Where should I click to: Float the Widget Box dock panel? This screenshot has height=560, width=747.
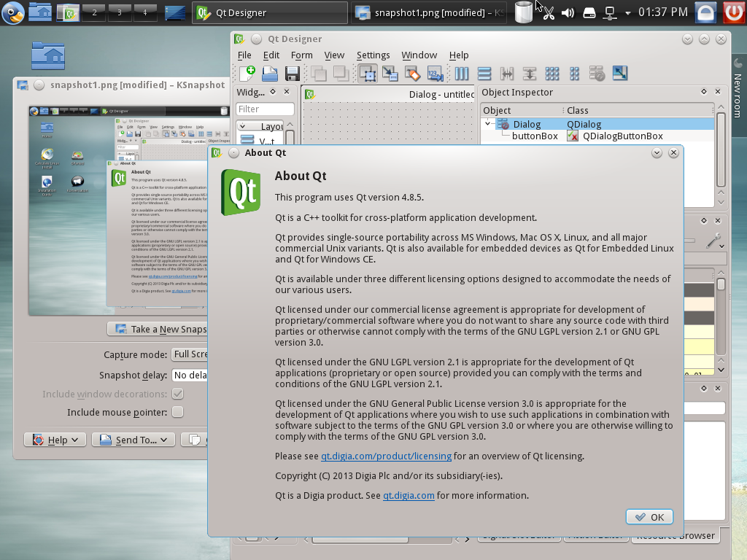(273, 92)
